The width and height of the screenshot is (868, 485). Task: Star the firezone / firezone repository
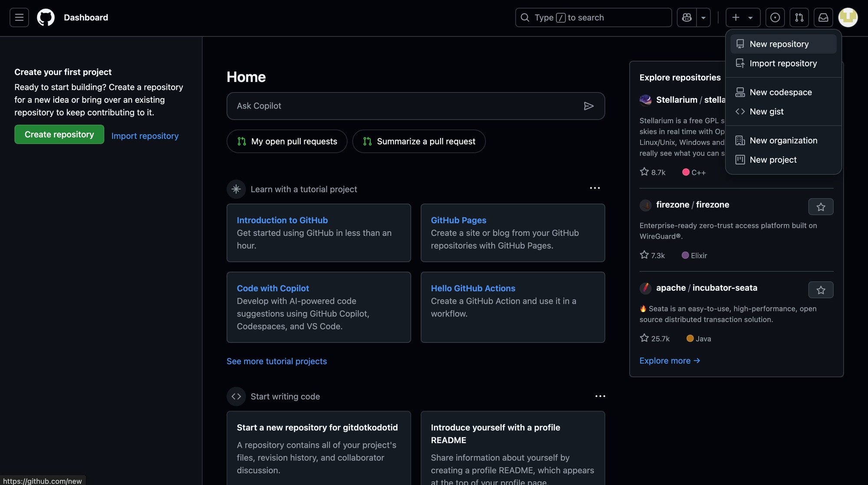[820, 207]
